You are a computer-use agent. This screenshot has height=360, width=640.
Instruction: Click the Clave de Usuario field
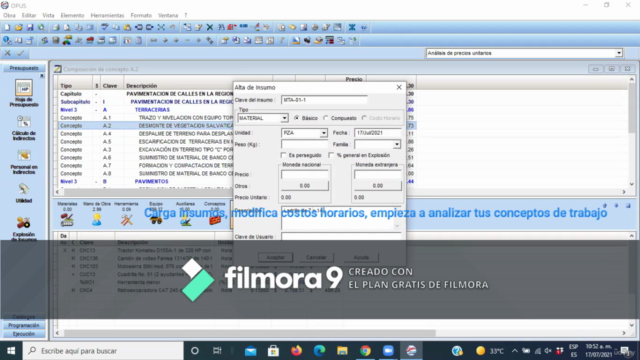(x=341, y=237)
